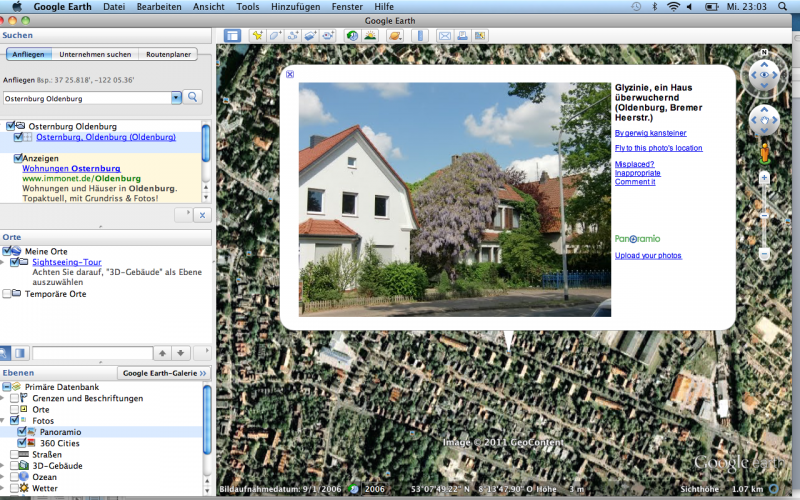This screenshot has height=500, width=800.
Task: Hide sidebar using the toolbar button
Action: click(x=232, y=36)
